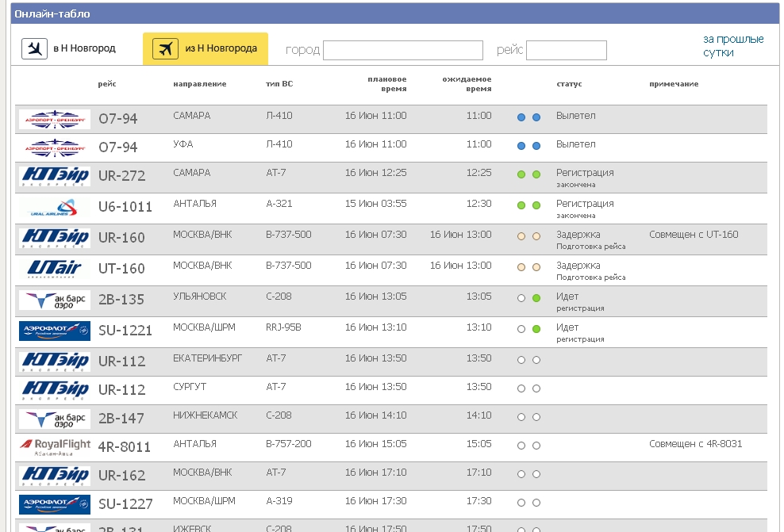Click status dots for 2B-135 row
Image resolution: width=784 pixels, height=532 pixels.
point(528,298)
